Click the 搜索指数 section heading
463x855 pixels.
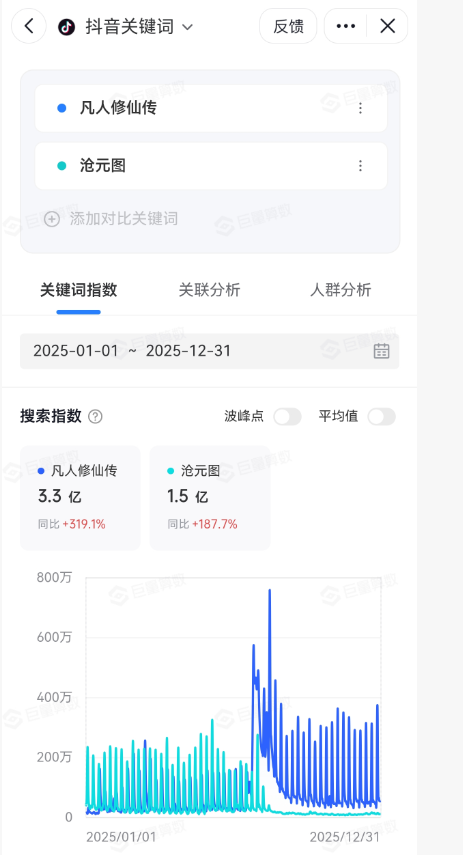tap(51, 416)
